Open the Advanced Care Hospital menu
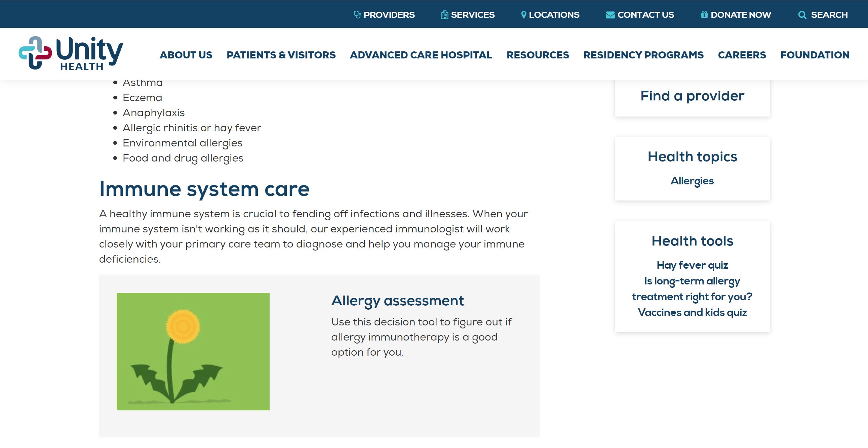This screenshot has width=868, height=448. 421,55
